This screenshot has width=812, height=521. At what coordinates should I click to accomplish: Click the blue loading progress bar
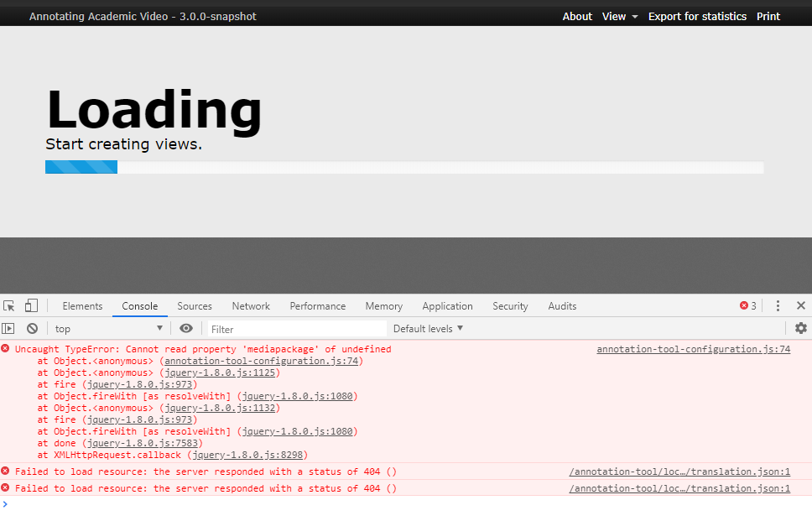tap(81, 166)
